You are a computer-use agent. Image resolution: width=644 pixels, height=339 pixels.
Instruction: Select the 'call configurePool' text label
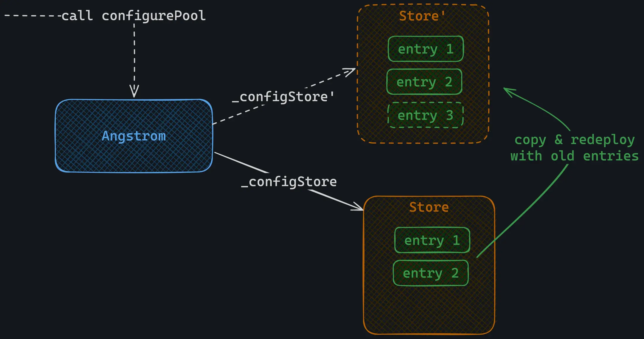(x=133, y=16)
